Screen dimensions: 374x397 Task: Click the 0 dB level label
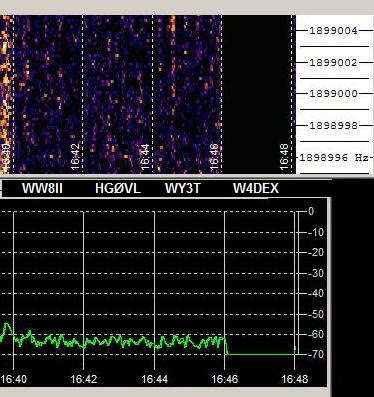pos(311,211)
